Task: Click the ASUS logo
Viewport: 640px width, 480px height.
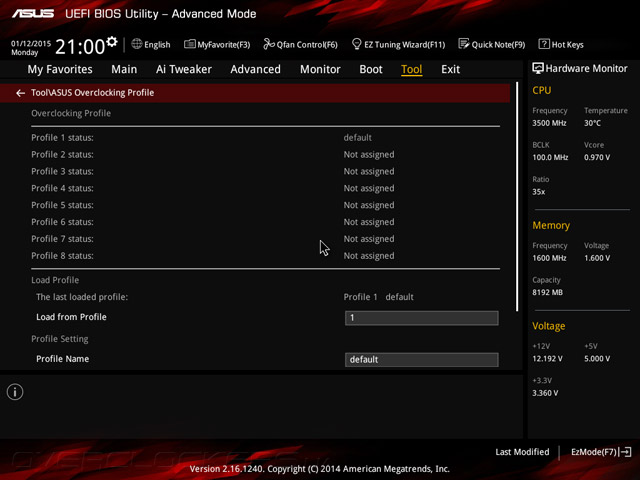Action: pyautogui.click(x=33, y=14)
